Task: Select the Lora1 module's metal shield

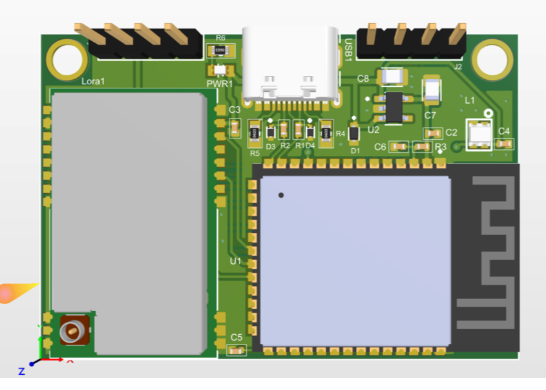Action: (x=130, y=223)
